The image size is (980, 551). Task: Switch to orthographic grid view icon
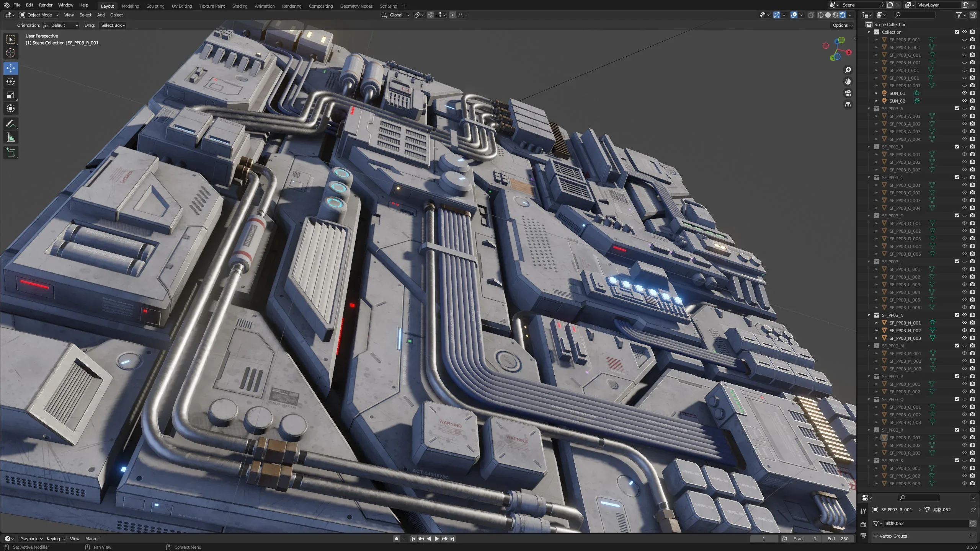pyautogui.click(x=848, y=105)
